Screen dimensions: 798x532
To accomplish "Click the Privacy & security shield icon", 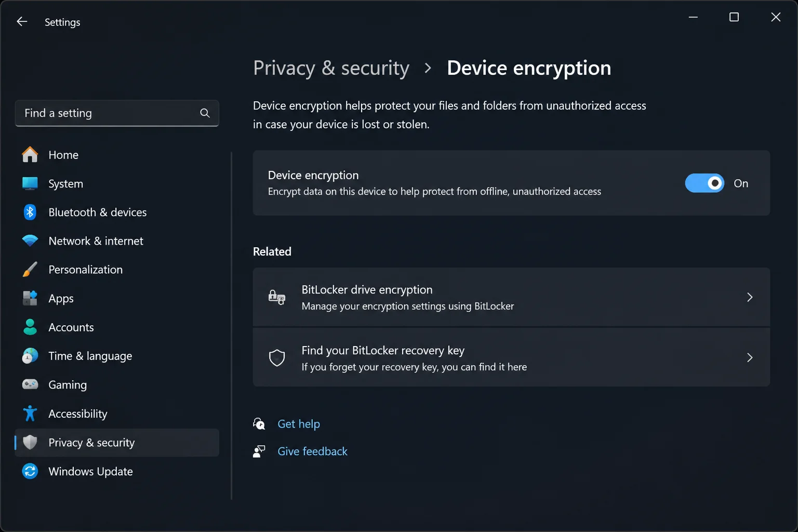I will pos(30,442).
